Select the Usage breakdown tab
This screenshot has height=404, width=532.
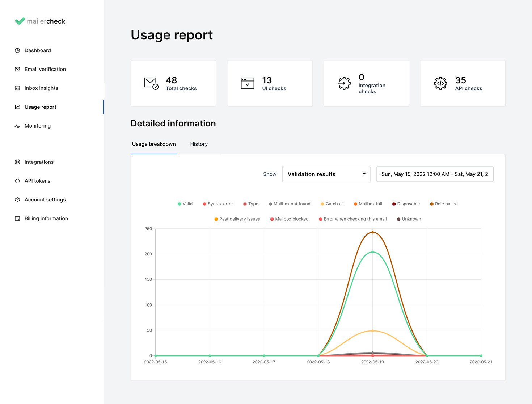pos(154,144)
